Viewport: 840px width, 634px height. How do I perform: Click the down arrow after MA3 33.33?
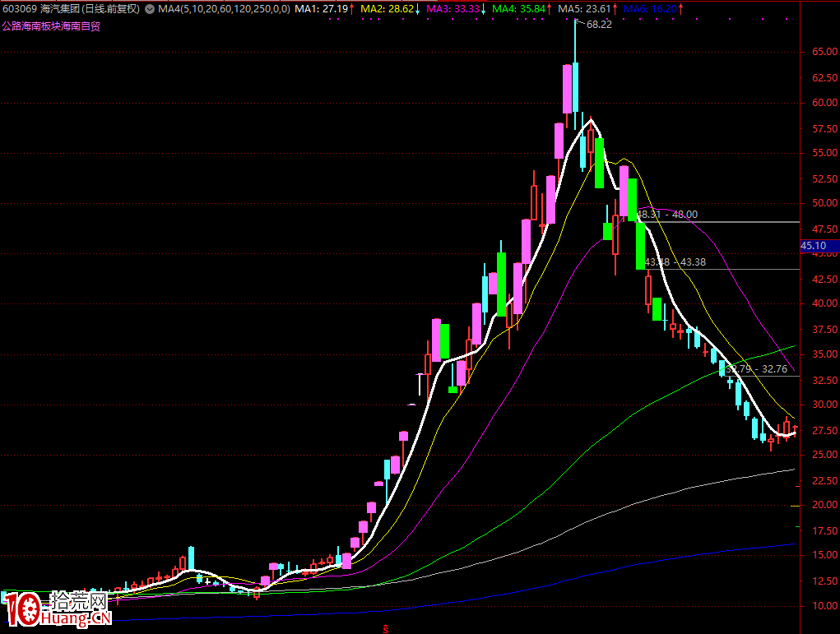(x=483, y=10)
